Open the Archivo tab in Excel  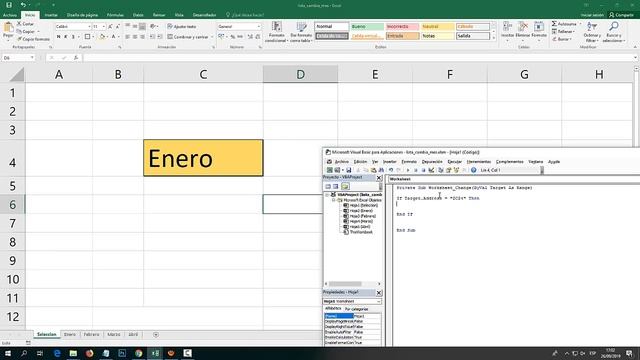(x=10, y=15)
